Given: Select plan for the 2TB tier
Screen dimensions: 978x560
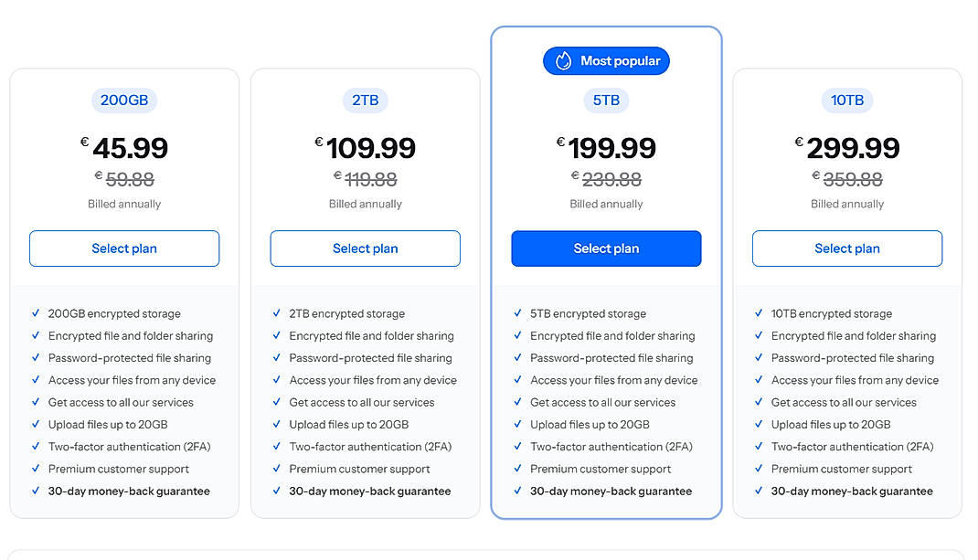Looking at the screenshot, I should (x=365, y=248).
